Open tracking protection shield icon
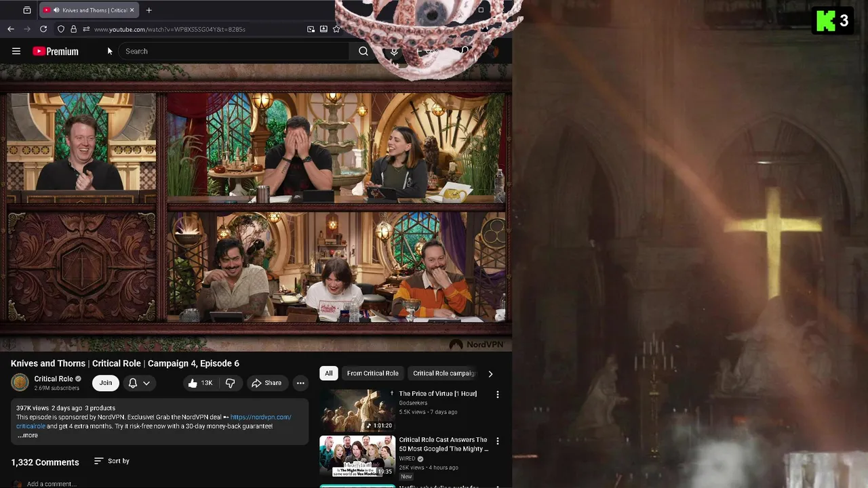 (61, 29)
